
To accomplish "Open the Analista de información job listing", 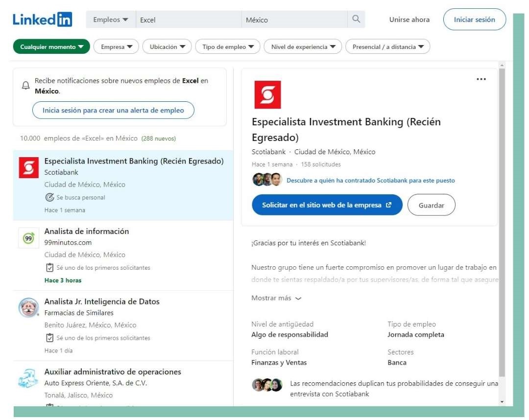I will pos(123,256).
